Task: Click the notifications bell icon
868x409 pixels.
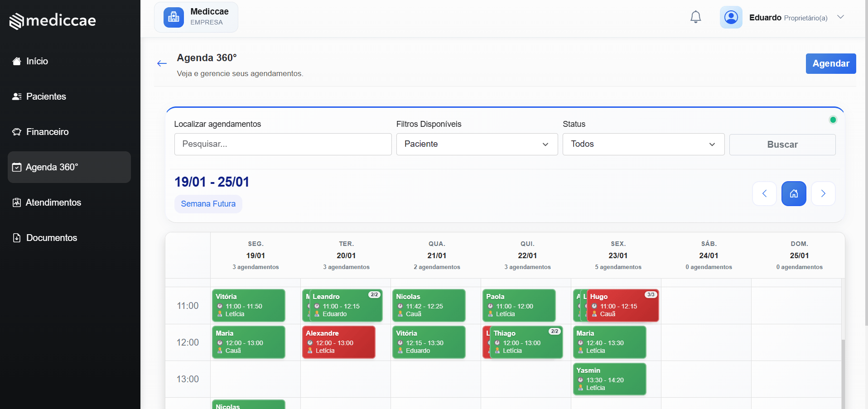Action: coord(695,17)
